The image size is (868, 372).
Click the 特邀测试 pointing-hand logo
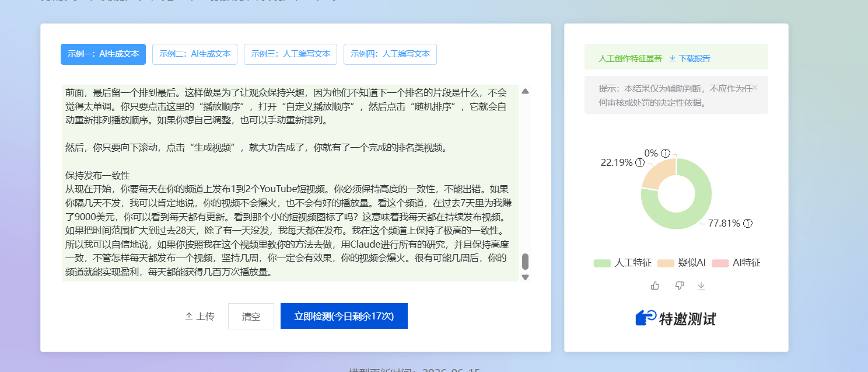[646, 318]
